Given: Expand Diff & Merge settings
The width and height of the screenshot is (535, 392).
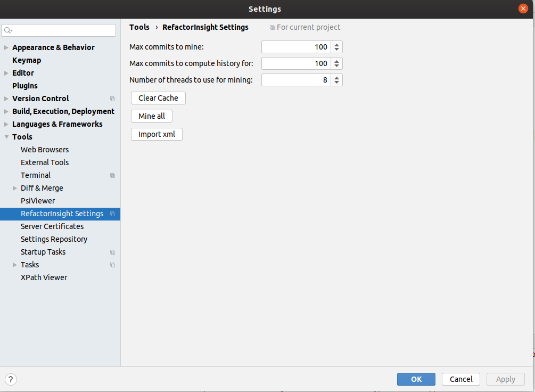Looking at the screenshot, I should click(14, 188).
